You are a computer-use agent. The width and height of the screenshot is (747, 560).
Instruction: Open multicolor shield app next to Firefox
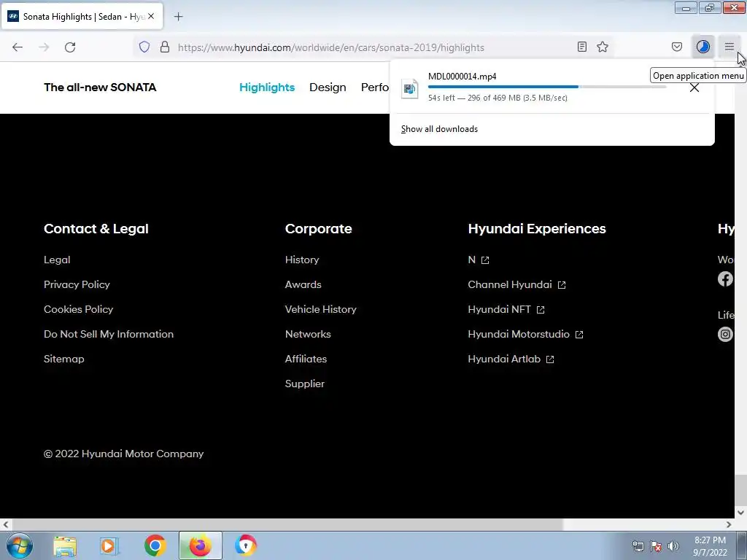pyautogui.click(x=246, y=545)
